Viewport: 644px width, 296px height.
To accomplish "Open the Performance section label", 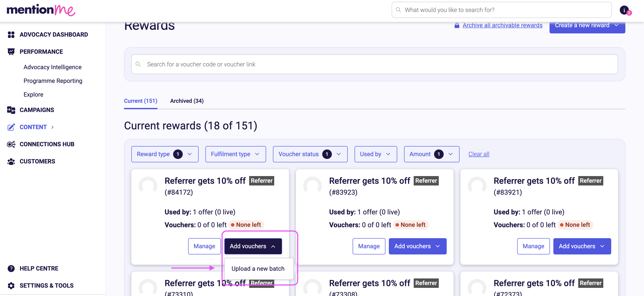I will coord(41,52).
